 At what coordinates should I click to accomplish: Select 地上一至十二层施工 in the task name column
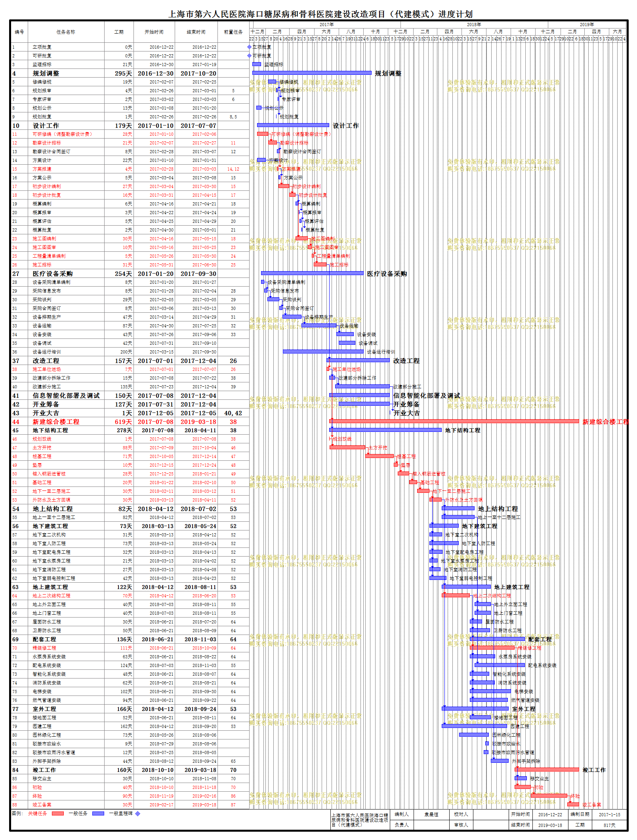(54, 517)
